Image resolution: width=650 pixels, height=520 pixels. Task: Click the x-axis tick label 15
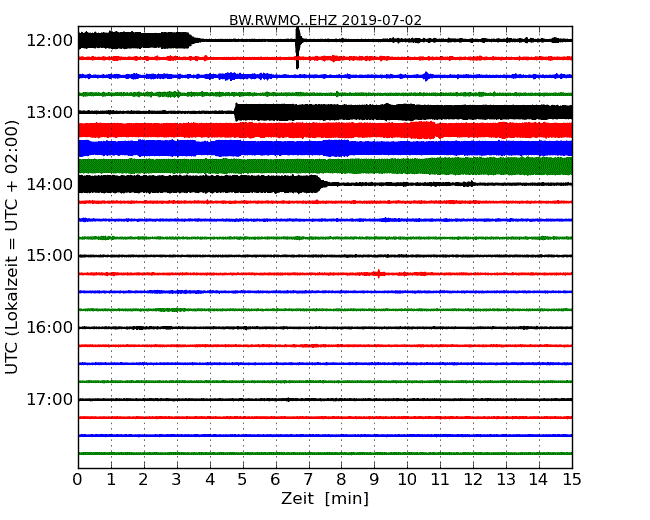tap(572, 480)
